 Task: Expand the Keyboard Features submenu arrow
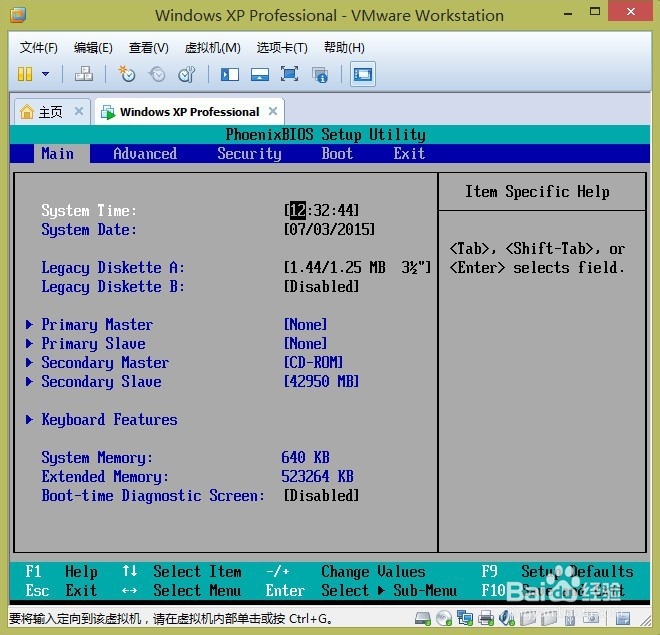pos(29,419)
